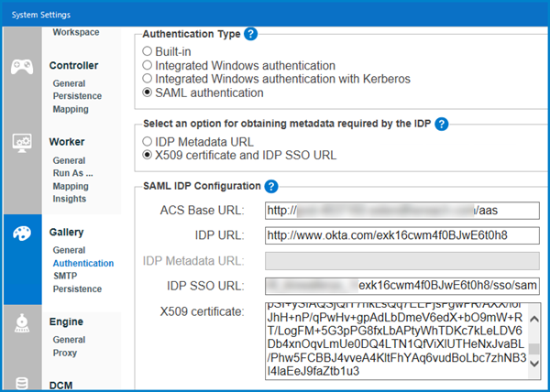
Task: Open Worker Run As settings
Action: tap(73, 173)
